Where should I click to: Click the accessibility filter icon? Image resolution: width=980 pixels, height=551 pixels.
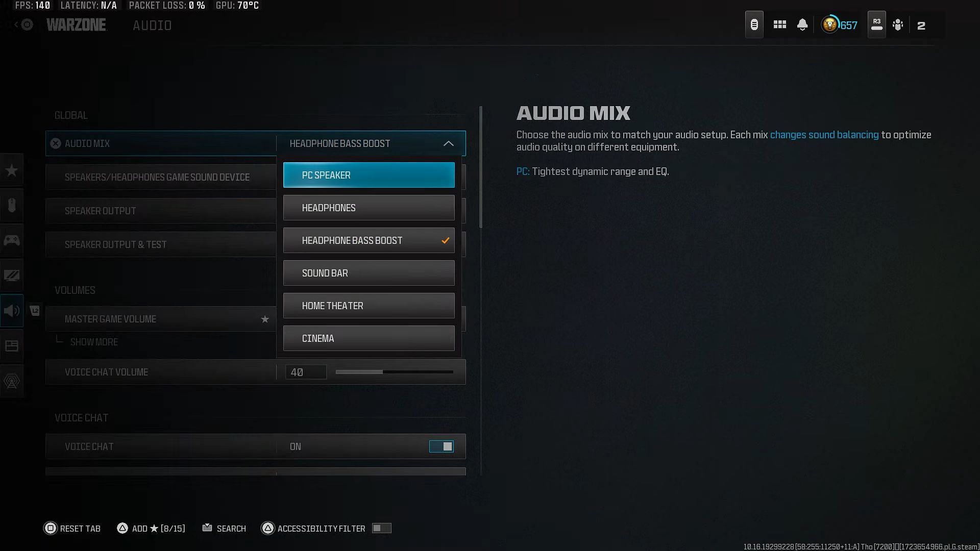267,528
